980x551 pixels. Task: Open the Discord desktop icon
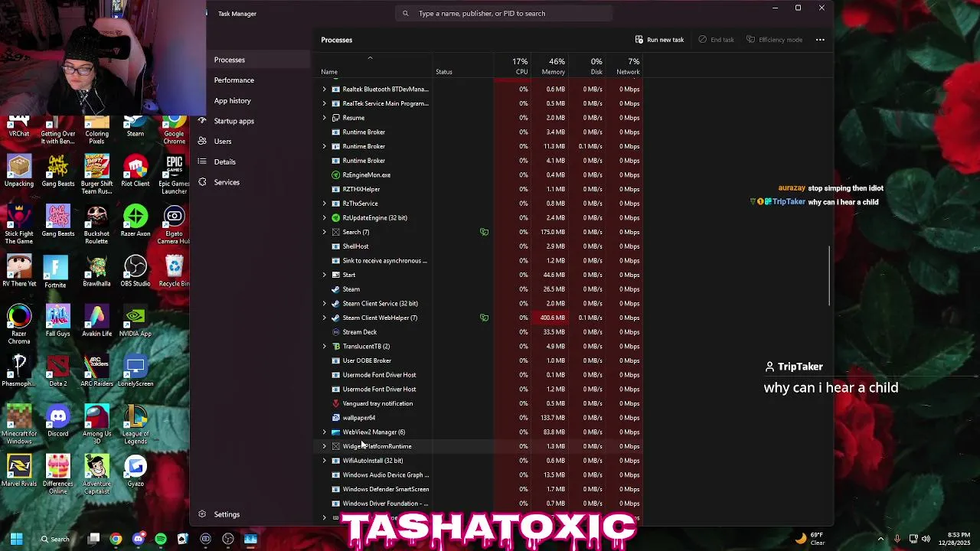click(57, 421)
